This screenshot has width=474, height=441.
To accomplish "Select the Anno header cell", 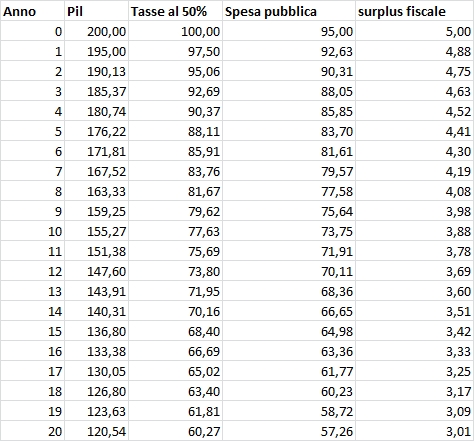I will (x=32, y=11).
